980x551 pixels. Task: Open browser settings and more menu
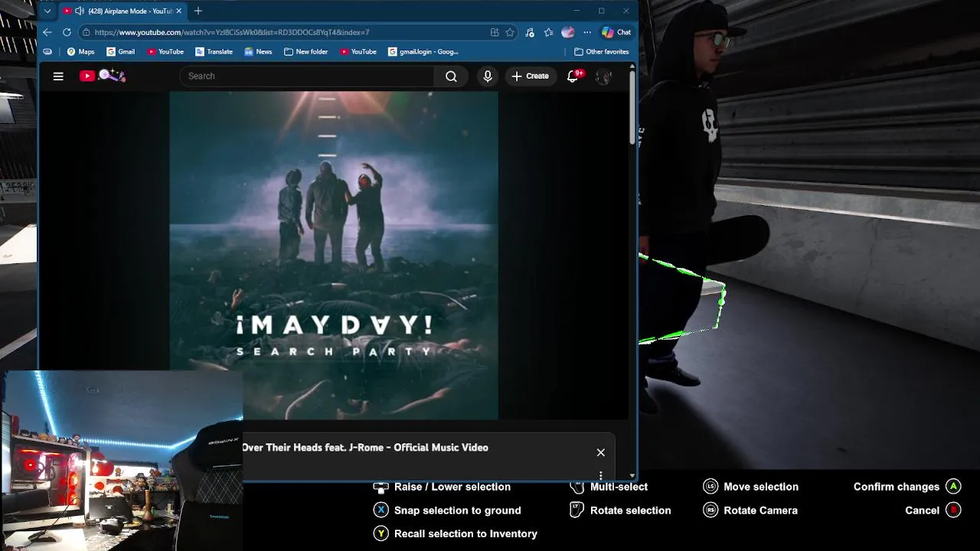(587, 32)
